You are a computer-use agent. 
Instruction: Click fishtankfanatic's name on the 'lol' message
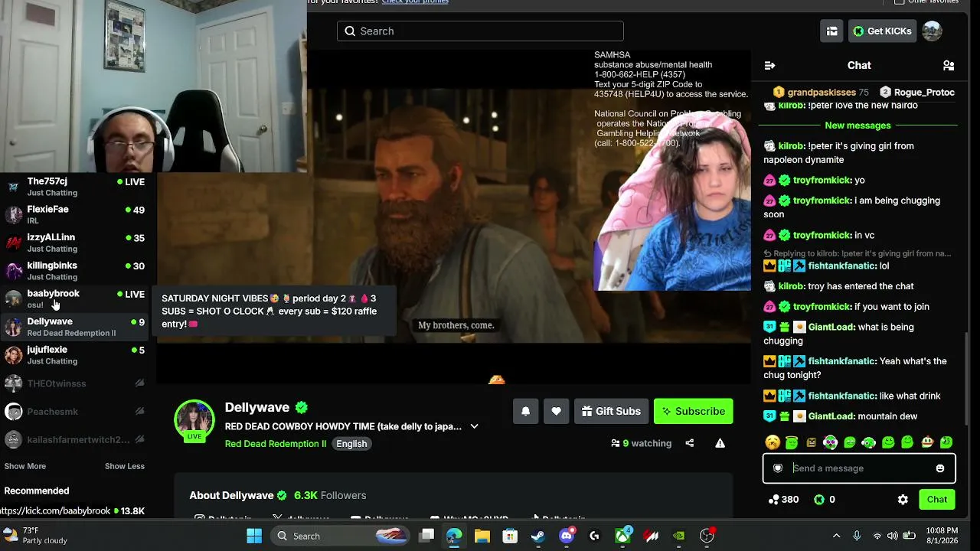(841, 266)
